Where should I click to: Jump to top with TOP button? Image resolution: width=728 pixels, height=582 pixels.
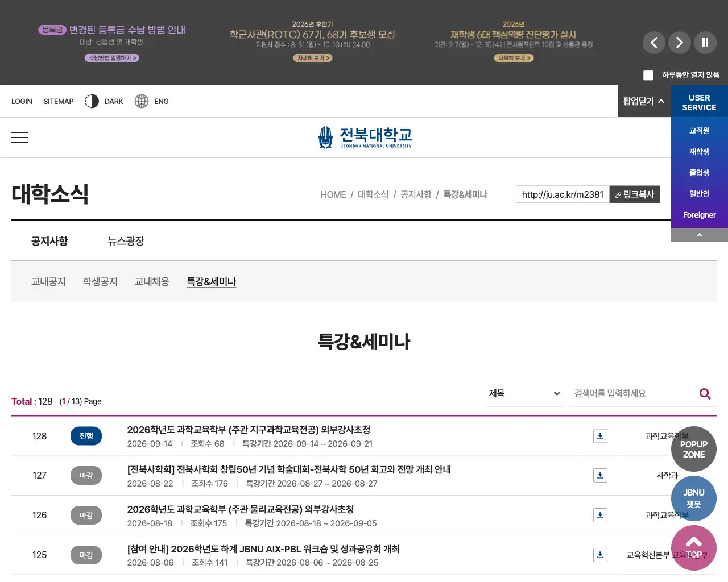pyautogui.click(x=694, y=548)
